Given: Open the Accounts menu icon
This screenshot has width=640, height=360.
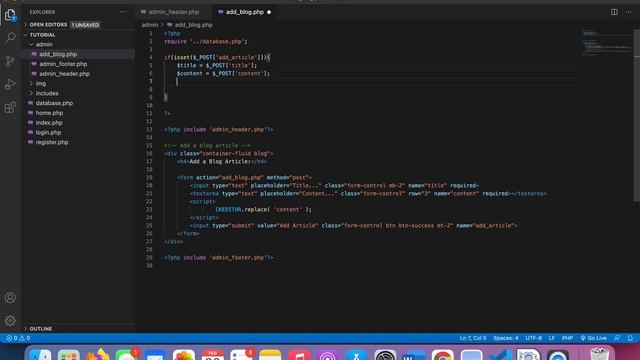Looking at the screenshot, I should coord(10,298).
